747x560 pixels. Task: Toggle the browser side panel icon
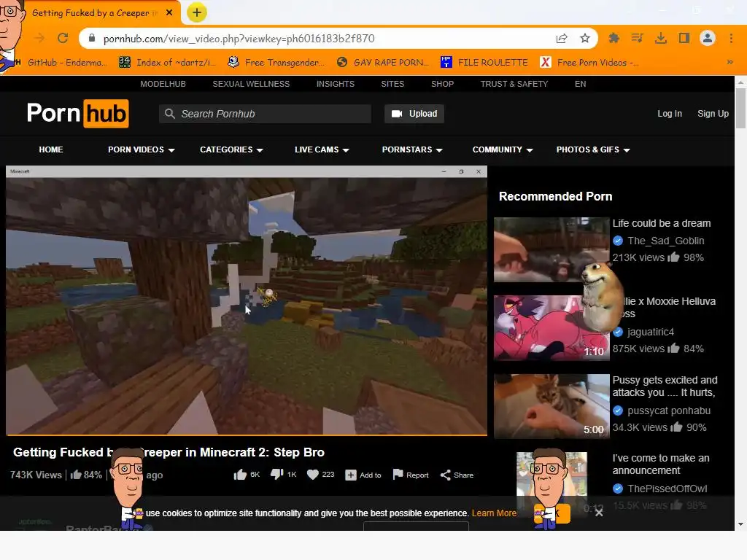coord(684,38)
